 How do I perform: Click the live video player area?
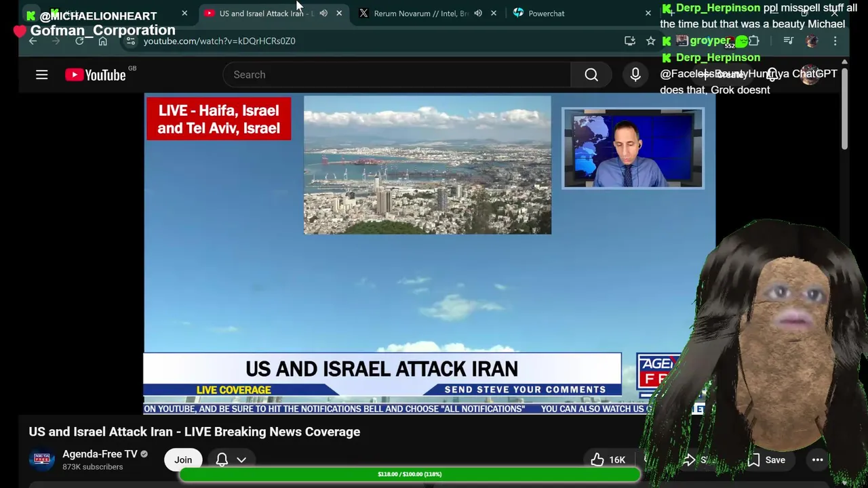[x=429, y=253]
